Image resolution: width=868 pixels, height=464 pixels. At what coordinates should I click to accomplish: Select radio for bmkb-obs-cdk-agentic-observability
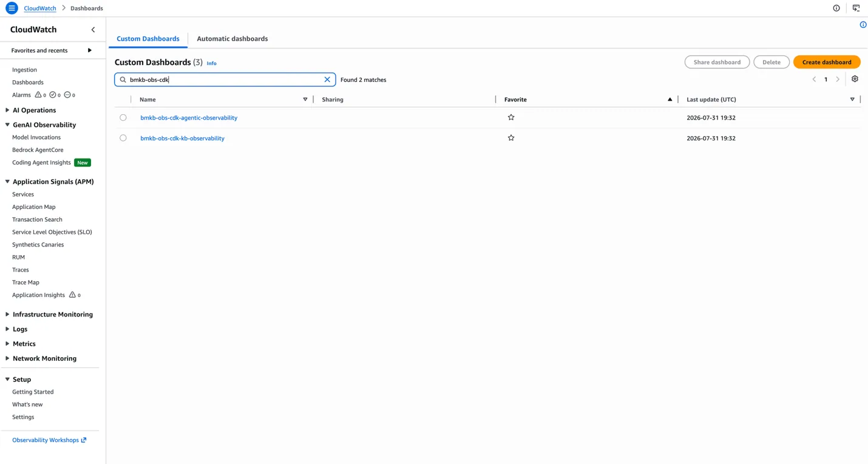123,118
